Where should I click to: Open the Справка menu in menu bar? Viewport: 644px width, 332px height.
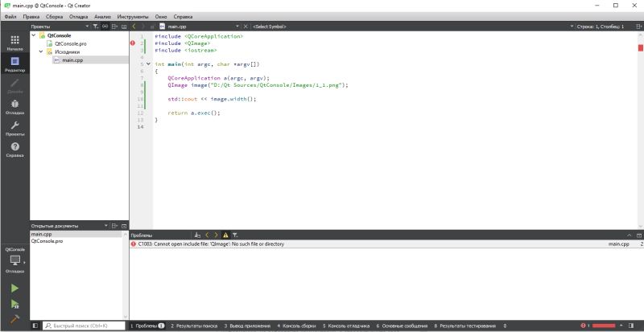coord(183,17)
